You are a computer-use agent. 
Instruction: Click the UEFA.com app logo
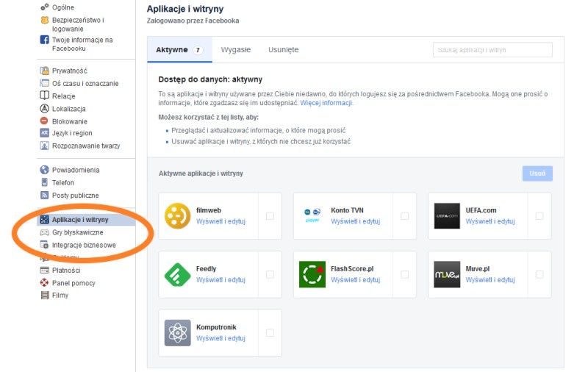click(447, 216)
